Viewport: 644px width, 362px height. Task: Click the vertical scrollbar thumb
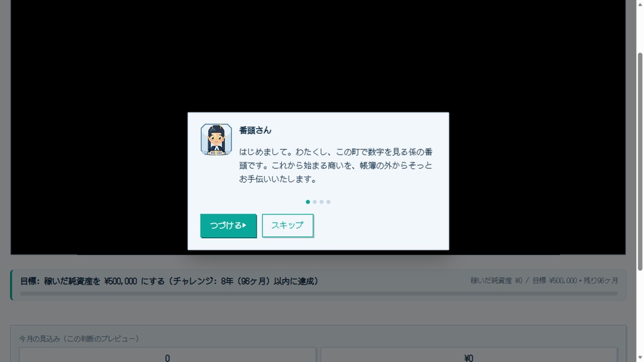coord(640,162)
